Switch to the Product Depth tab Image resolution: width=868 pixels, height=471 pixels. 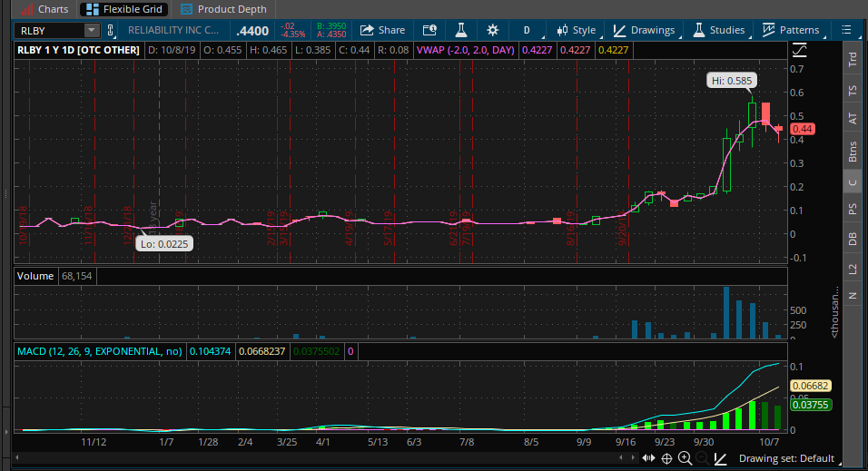click(223, 9)
